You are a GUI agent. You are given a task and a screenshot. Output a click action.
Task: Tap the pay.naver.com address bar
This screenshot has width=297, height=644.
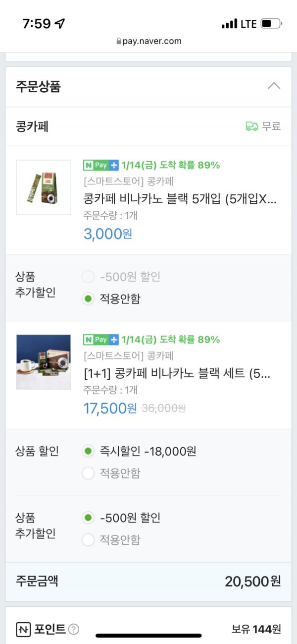(x=148, y=41)
